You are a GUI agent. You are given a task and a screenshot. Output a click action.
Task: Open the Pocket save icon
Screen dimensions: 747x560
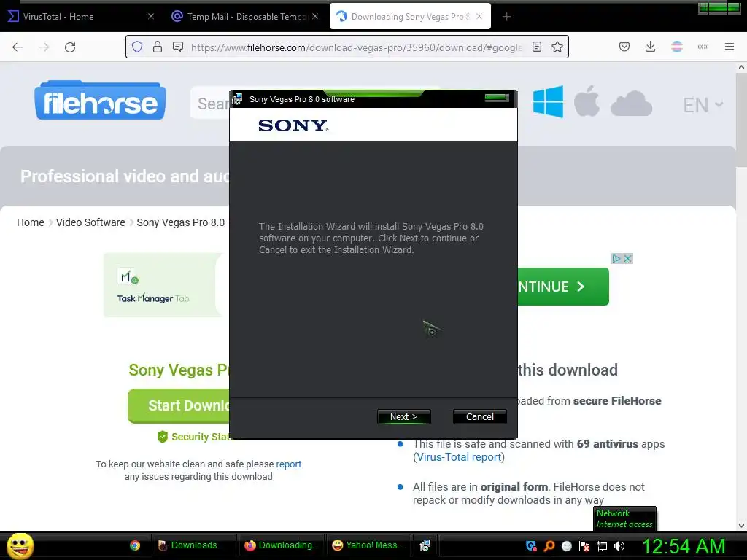click(x=624, y=47)
